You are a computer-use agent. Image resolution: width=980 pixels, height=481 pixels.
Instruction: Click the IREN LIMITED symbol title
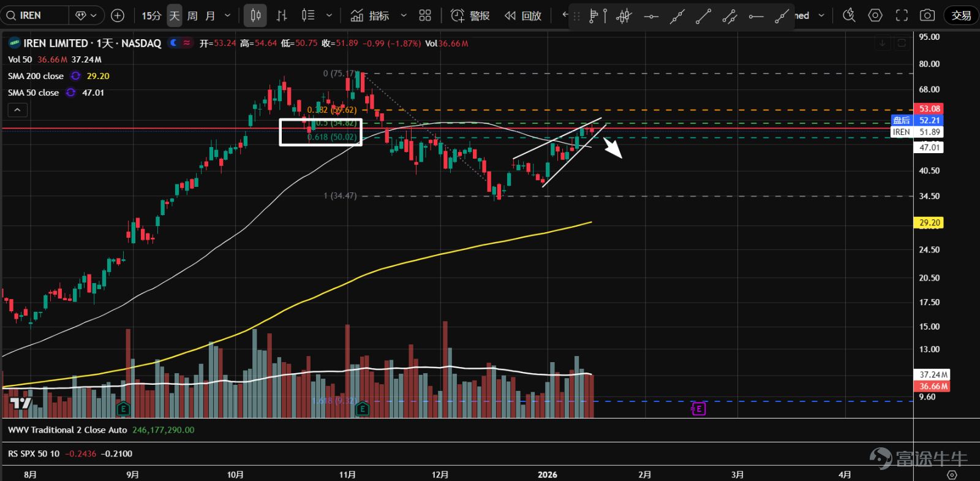(92, 43)
